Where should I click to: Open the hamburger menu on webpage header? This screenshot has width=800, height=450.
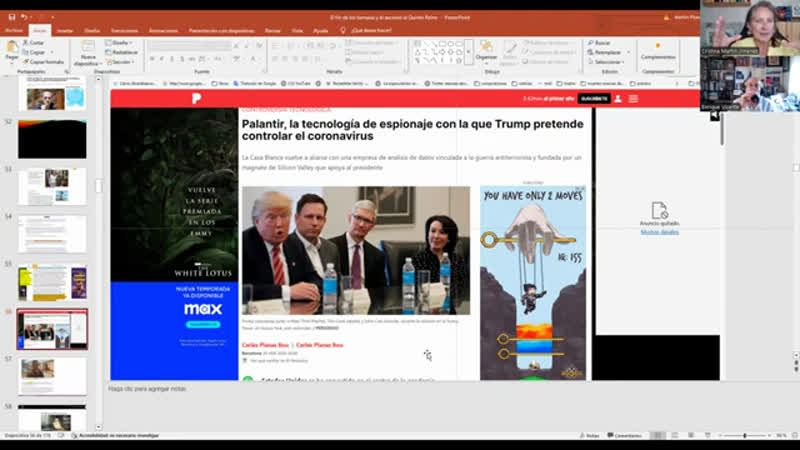633,98
